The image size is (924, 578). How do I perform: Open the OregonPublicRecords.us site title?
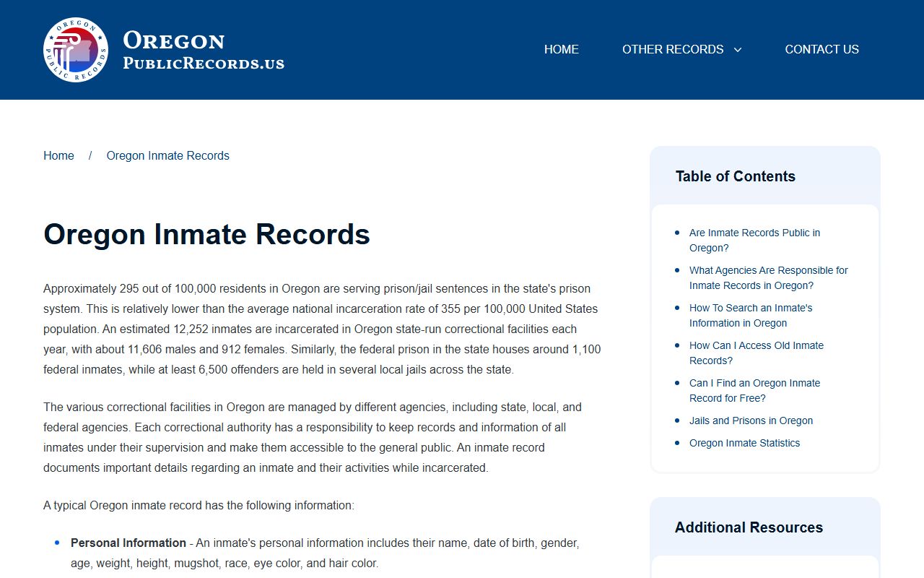(x=204, y=50)
